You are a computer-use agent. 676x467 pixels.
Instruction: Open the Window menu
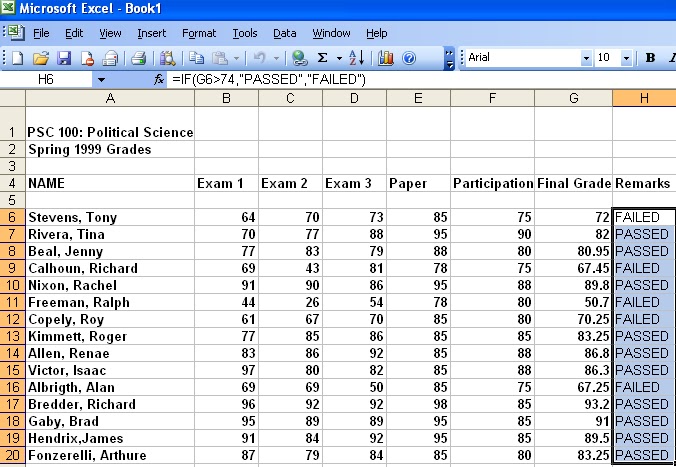331,33
